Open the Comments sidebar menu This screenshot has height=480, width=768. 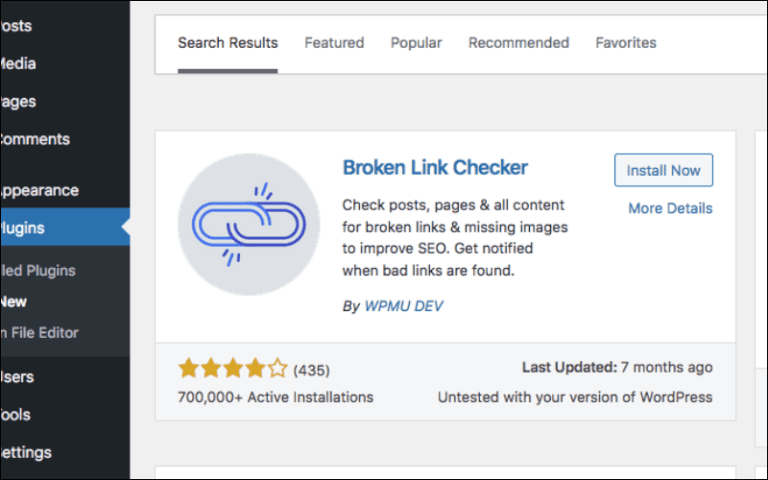pos(34,139)
